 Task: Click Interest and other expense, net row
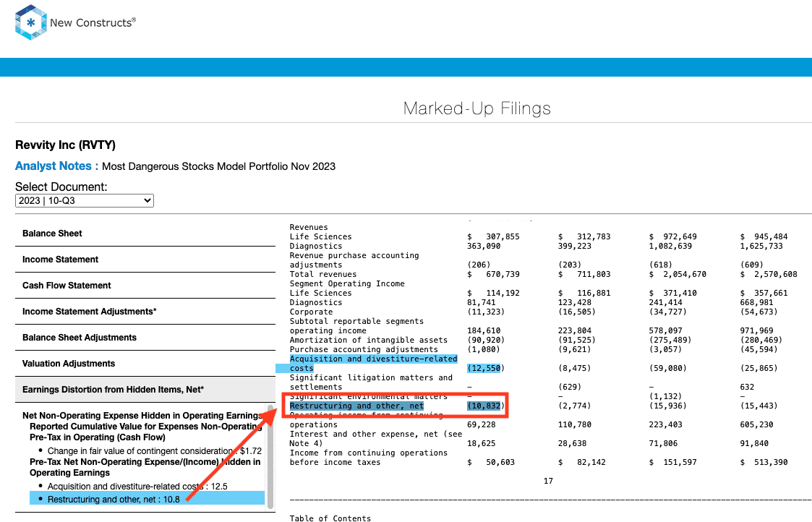[x=375, y=439]
